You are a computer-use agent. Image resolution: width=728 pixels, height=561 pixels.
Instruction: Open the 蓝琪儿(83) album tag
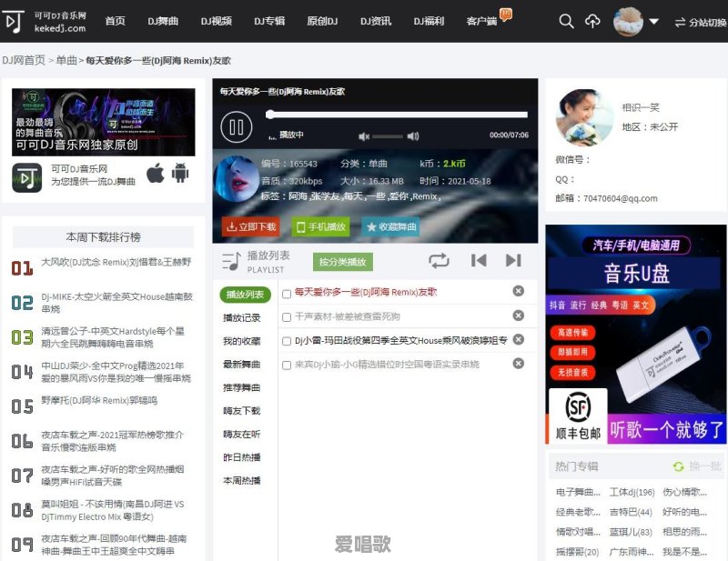point(631,532)
